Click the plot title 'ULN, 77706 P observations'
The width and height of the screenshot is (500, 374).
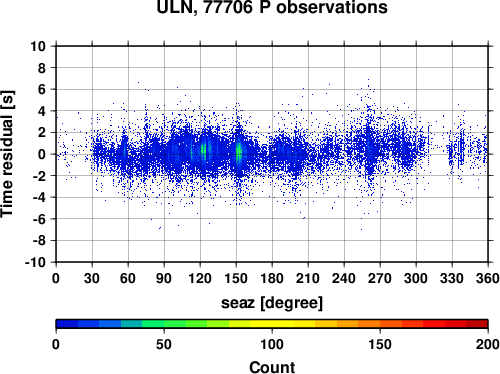coord(272,7)
